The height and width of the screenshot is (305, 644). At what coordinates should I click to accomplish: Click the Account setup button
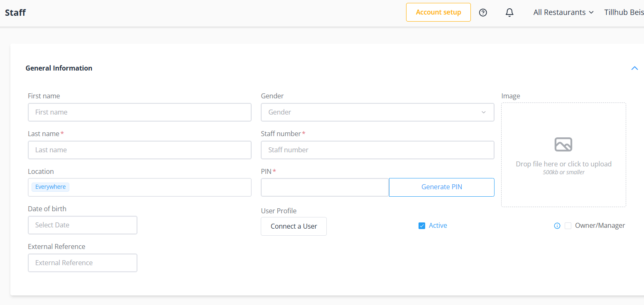coord(438,12)
